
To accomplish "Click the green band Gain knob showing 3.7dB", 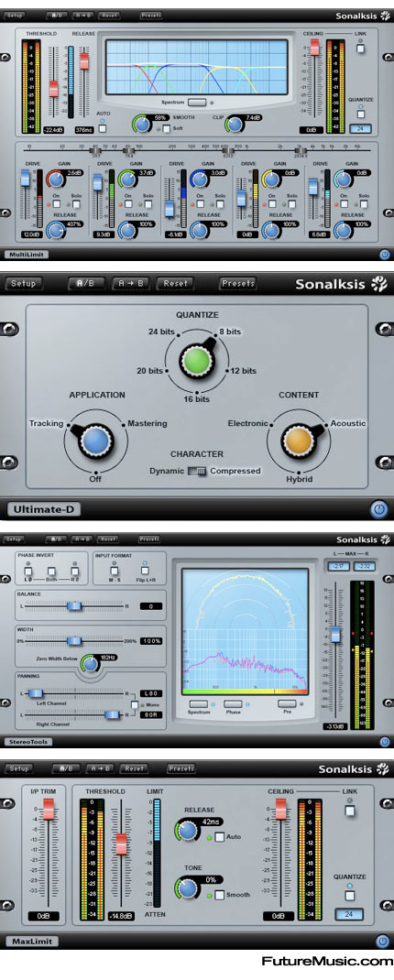I will [127, 180].
